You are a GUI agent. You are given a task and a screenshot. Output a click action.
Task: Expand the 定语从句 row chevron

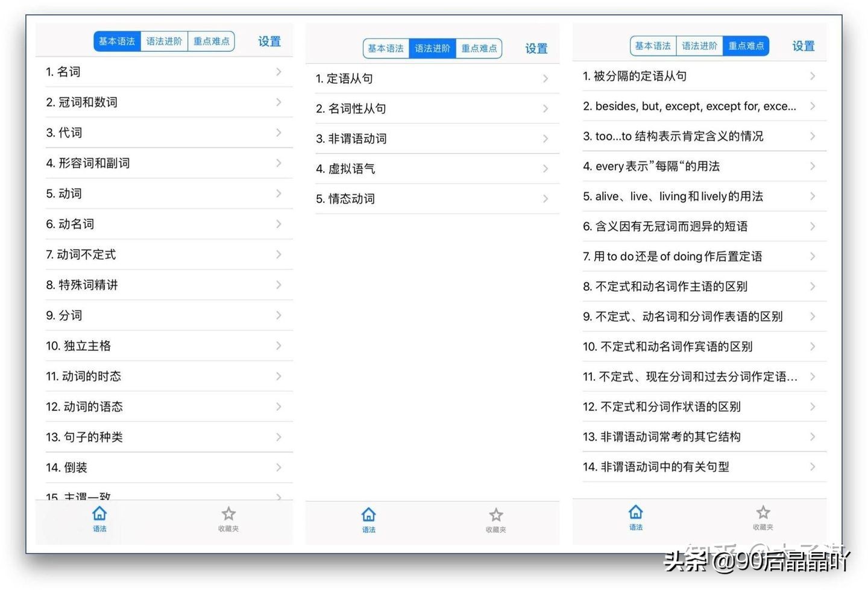coord(545,79)
